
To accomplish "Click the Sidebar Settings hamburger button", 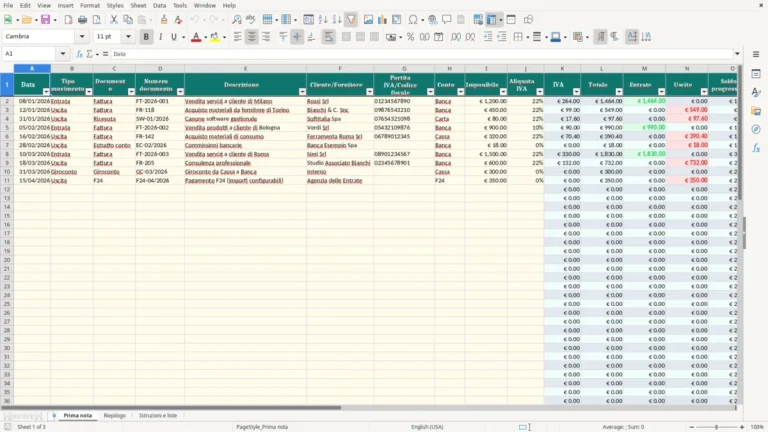I will click(x=756, y=54).
